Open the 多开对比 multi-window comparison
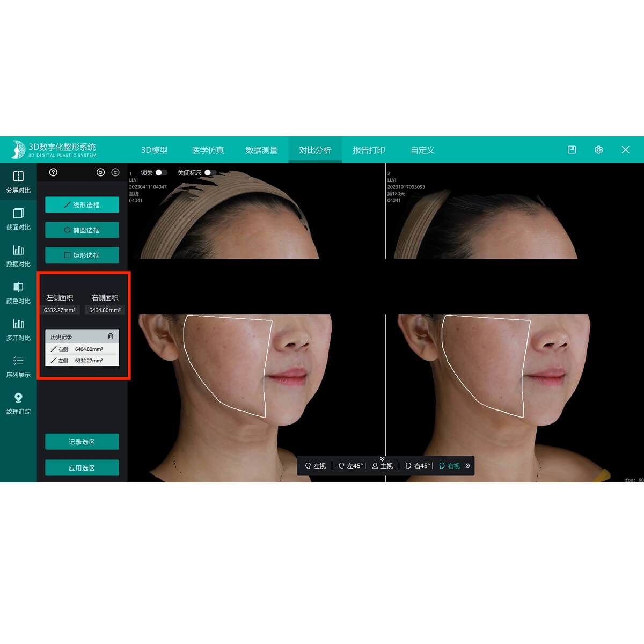Screen dimensions: 644x644 pyautogui.click(x=18, y=330)
